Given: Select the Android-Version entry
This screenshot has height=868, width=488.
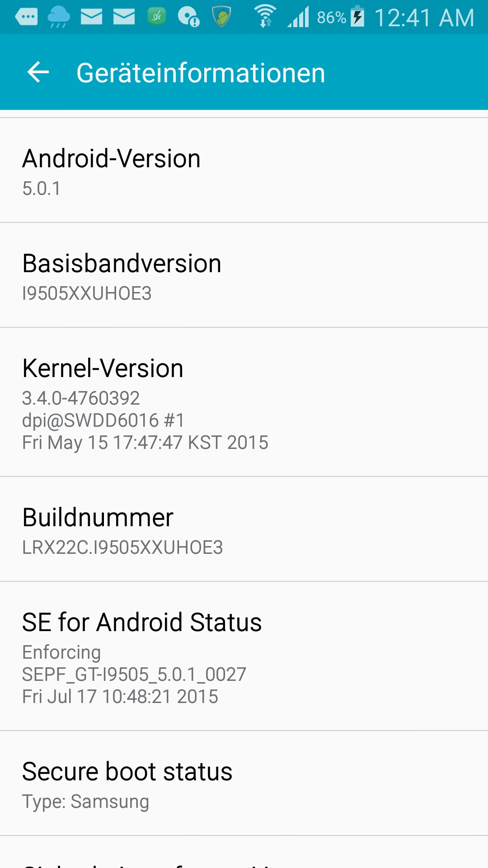Looking at the screenshot, I should [x=244, y=170].
